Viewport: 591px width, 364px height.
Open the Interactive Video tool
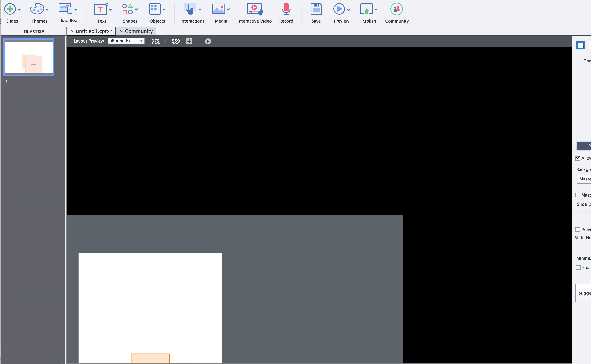coord(254,9)
